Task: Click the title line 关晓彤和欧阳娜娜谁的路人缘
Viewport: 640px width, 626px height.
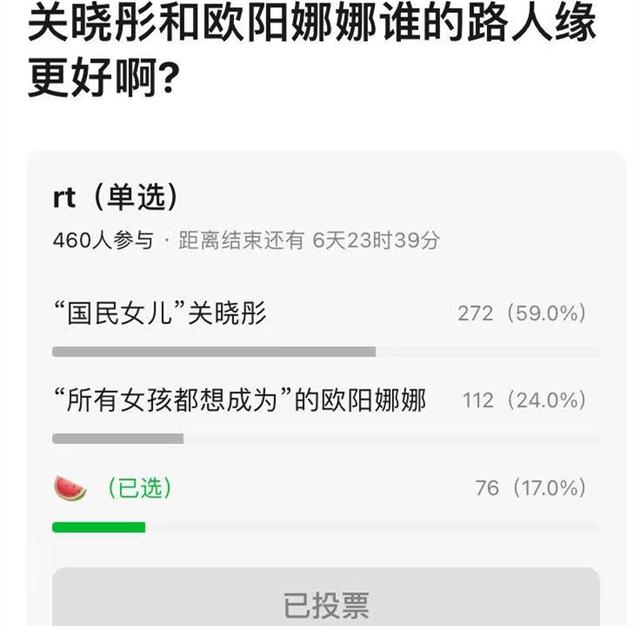Action: pos(312,22)
